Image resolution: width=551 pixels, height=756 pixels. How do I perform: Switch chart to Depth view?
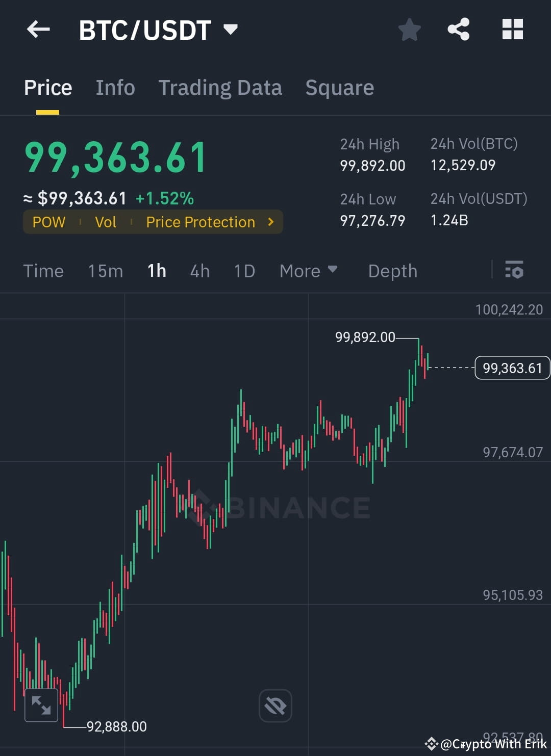click(x=392, y=271)
